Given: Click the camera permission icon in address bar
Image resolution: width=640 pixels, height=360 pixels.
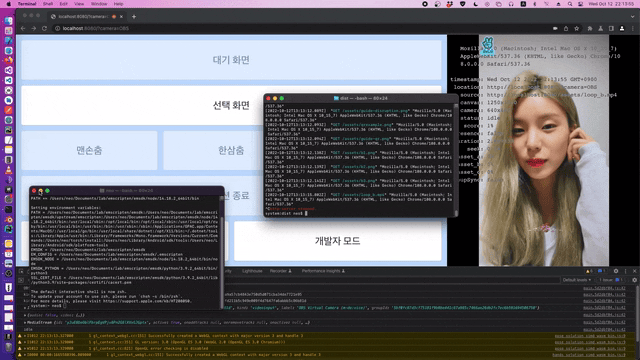Looking at the screenshot, I should (x=555, y=29).
